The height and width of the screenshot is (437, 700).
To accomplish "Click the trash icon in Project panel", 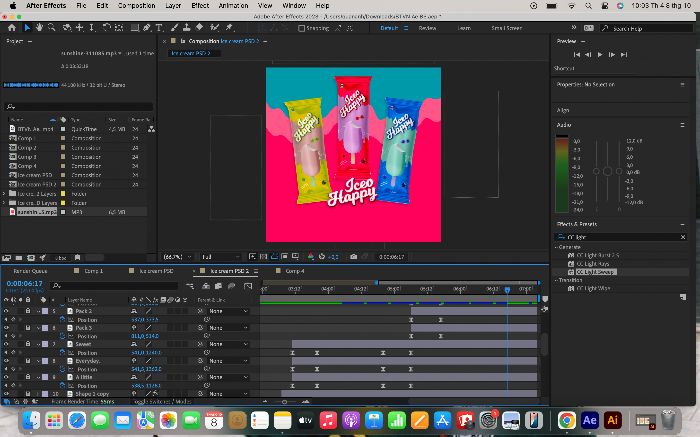I will 77,258.
